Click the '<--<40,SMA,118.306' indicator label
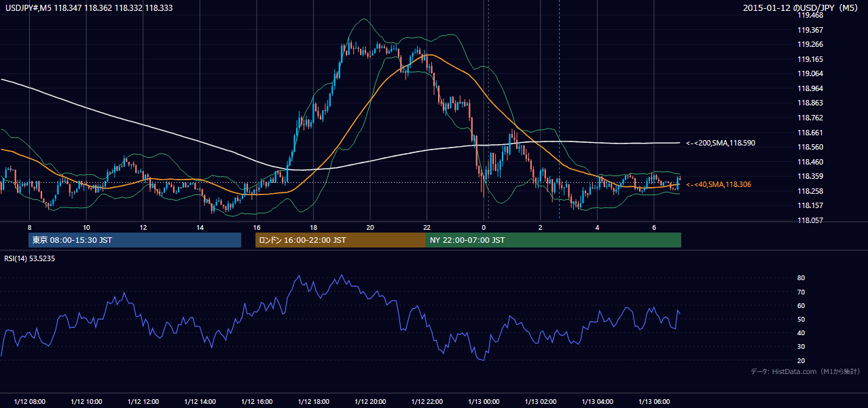The width and height of the screenshot is (868, 408). [x=719, y=184]
